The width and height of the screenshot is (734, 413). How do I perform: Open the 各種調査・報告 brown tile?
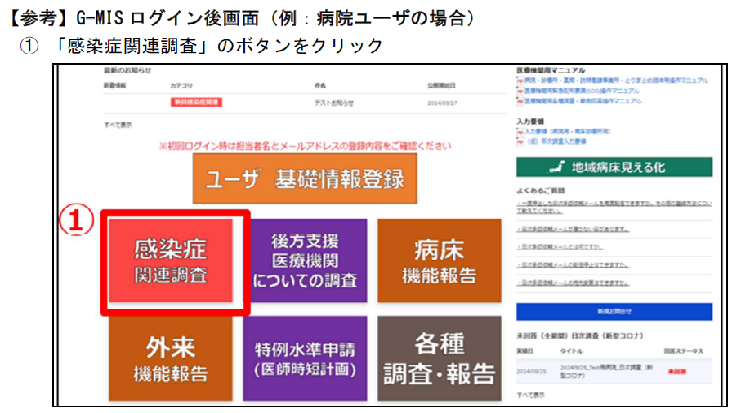(440, 358)
